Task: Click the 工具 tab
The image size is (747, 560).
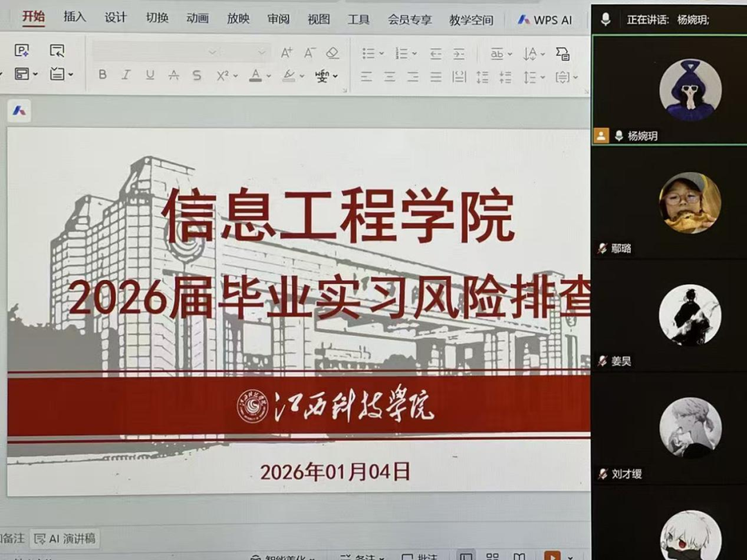Action: pos(358,19)
